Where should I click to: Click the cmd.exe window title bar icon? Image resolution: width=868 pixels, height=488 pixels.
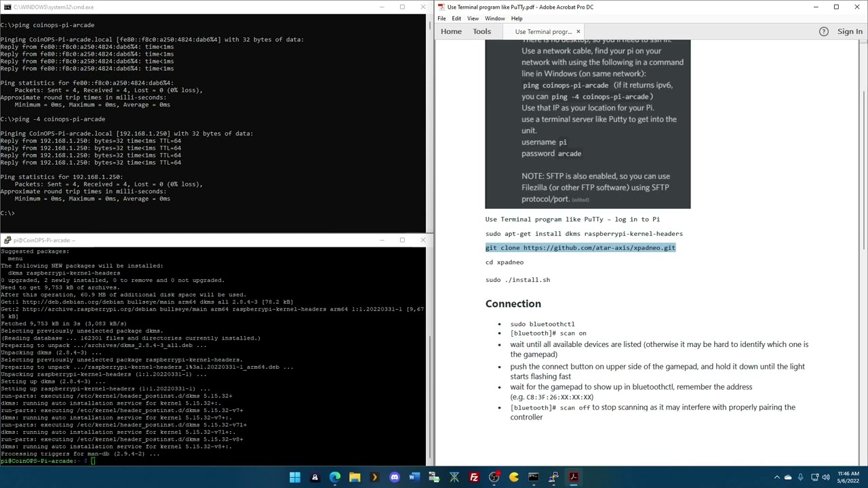[x=7, y=7]
